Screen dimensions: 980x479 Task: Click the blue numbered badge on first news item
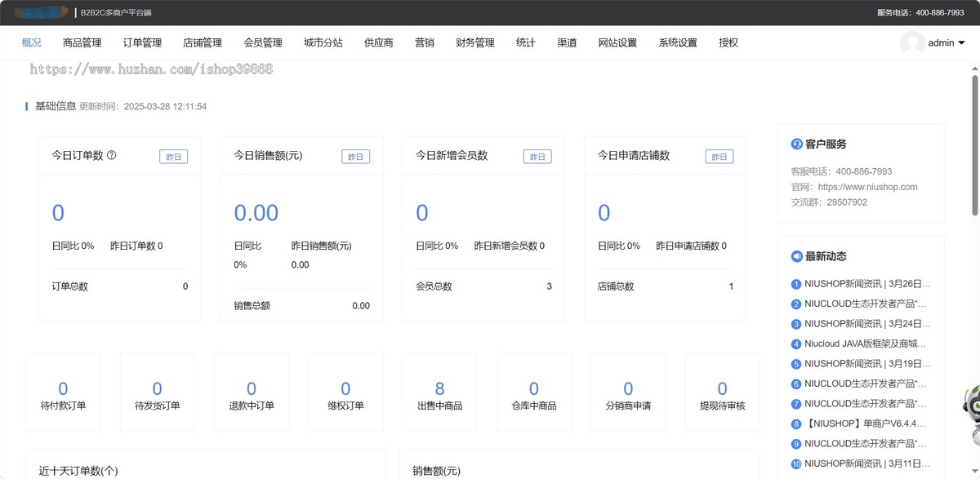(x=795, y=284)
